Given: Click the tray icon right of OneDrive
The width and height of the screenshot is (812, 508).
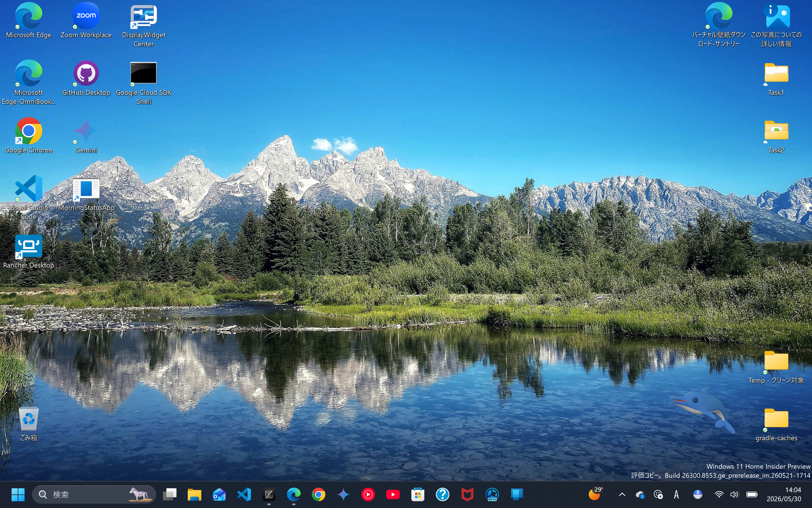Looking at the screenshot, I should coord(658,494).
